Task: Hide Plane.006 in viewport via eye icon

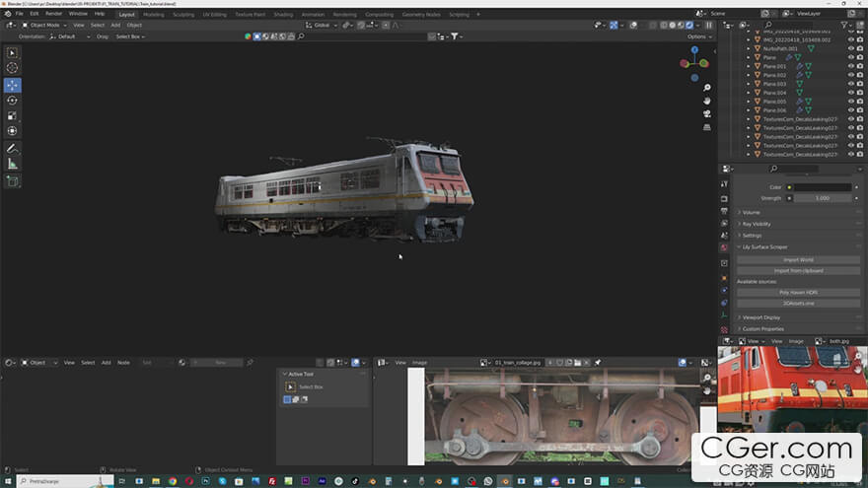Action: [851, 110]
